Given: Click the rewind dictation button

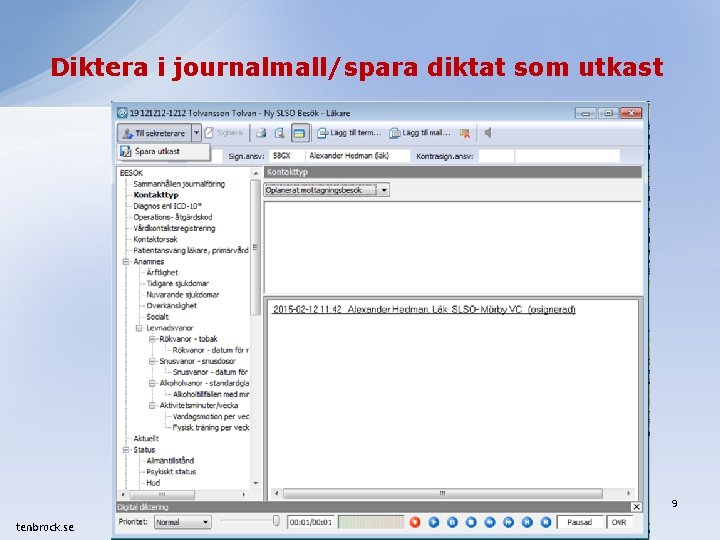Looking at the screenshot, I should [490, 522].
